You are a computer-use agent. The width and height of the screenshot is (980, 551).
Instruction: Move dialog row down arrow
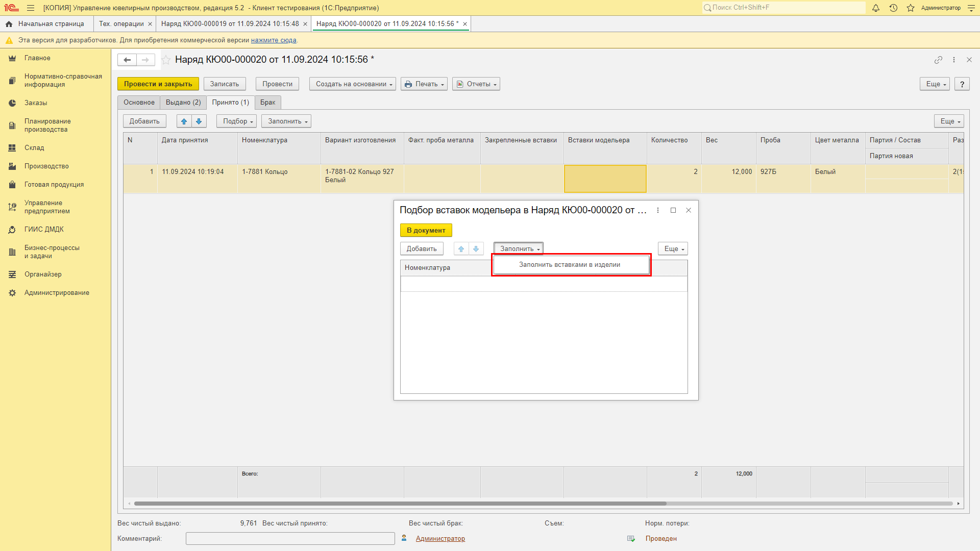point(476,249)
